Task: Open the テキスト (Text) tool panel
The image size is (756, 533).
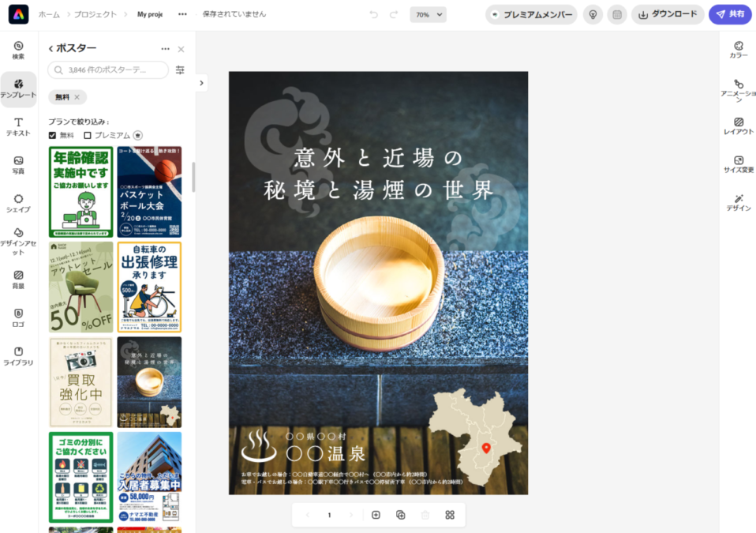Action: point(18,126)
